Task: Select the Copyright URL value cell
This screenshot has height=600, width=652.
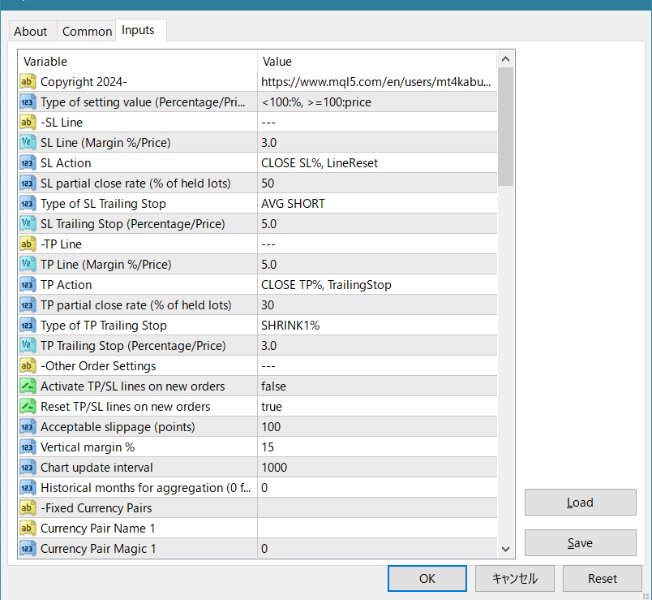Action: coord(377,81)
